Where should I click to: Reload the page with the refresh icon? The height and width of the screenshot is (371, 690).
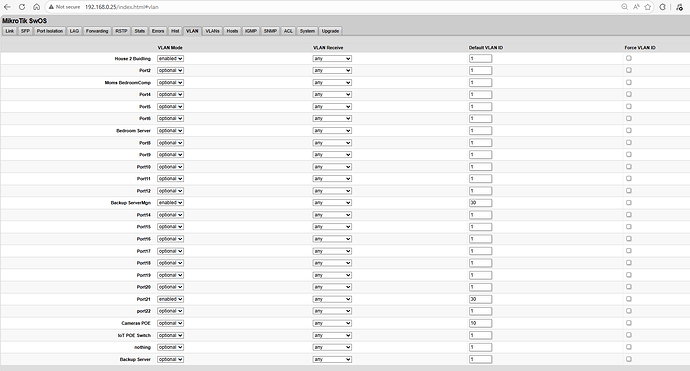(x=22, y=7)
